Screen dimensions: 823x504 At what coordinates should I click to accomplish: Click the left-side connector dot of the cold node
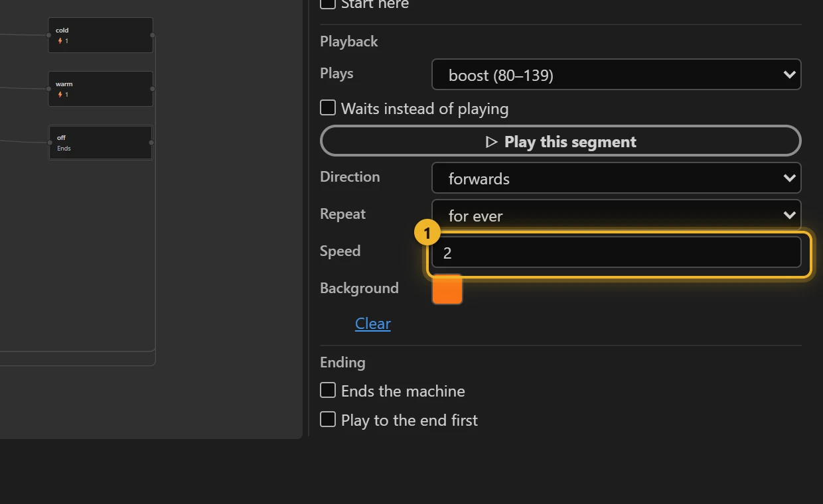click(x=48, y=35)
